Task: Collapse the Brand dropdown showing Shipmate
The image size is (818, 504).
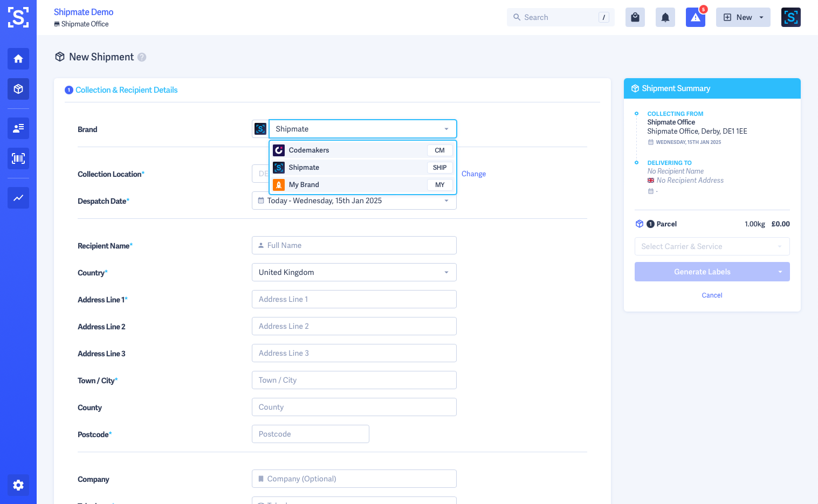Action: pos(363,129)
